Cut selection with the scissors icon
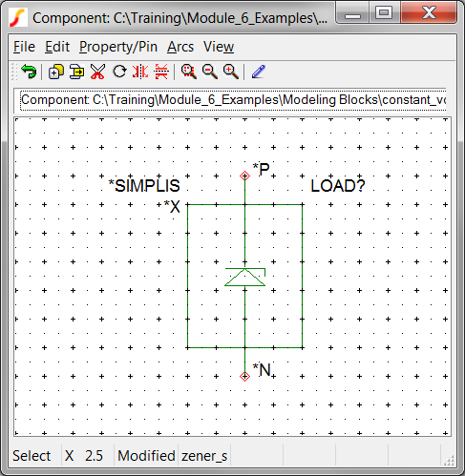The image size is (465, 476). point(97,72)
